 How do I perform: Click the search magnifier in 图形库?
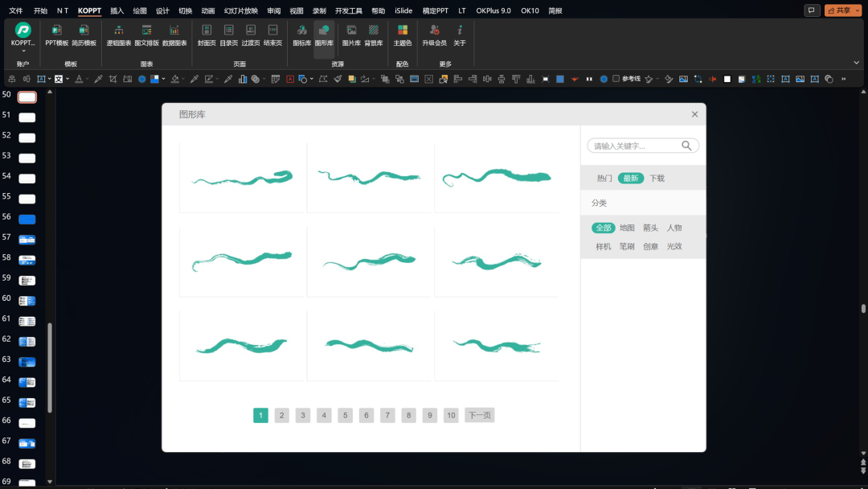(686, 146)
